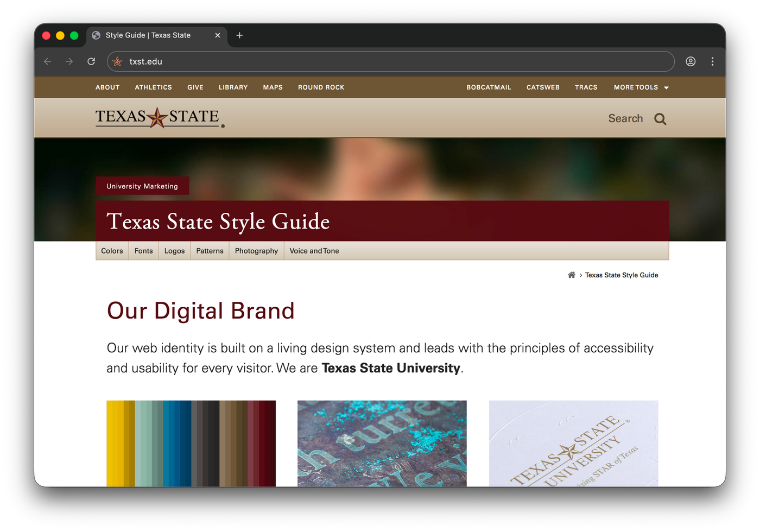Click the home icon in the breadcrumb trail
Screen dimensions: 760x532
pyautogui.click(x=571, y=275)
